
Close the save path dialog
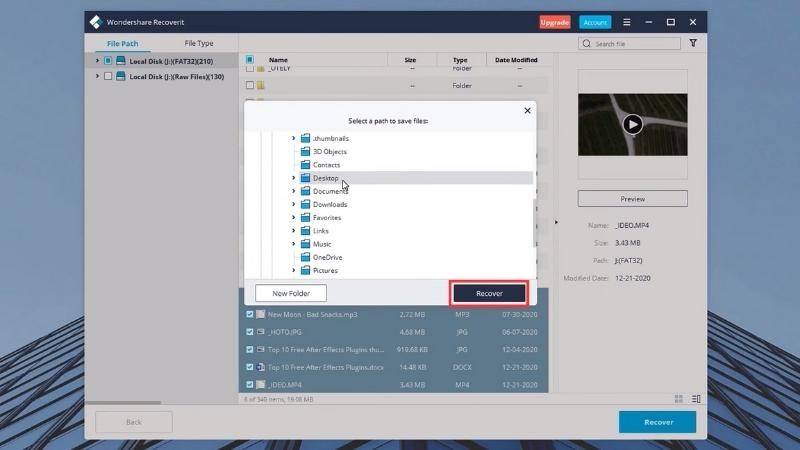point(523,109)
